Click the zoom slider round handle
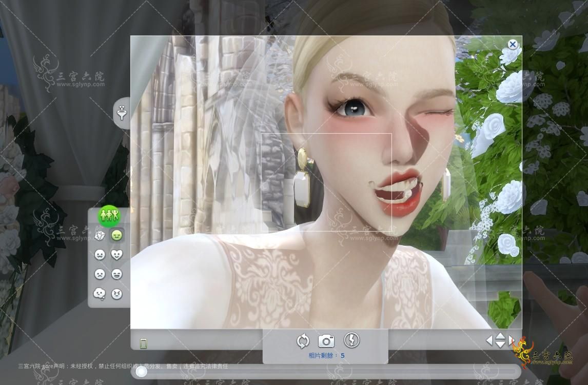Image resolution: width=588 pixels, height=385 pixels. coord(142,372)
